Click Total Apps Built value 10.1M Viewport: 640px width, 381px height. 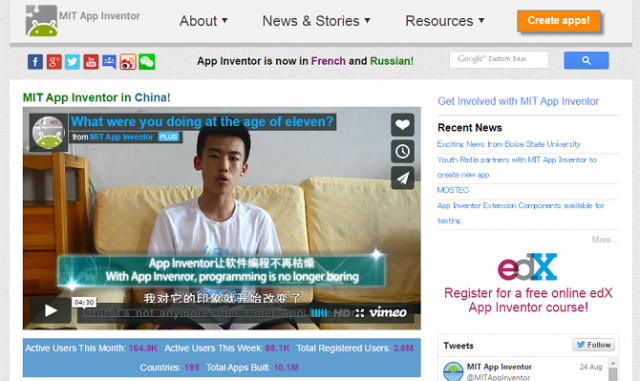tap(286, 368)
